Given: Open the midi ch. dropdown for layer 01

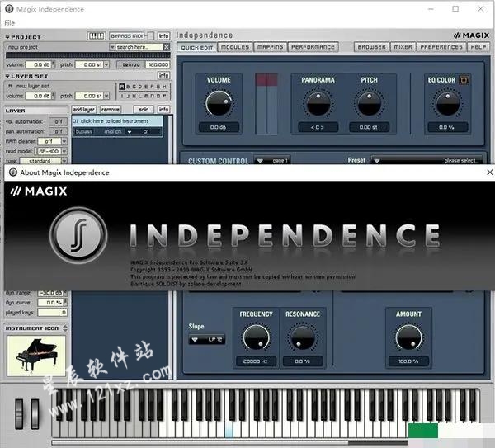Looking at the screenshot, I should tap(130, 132).
